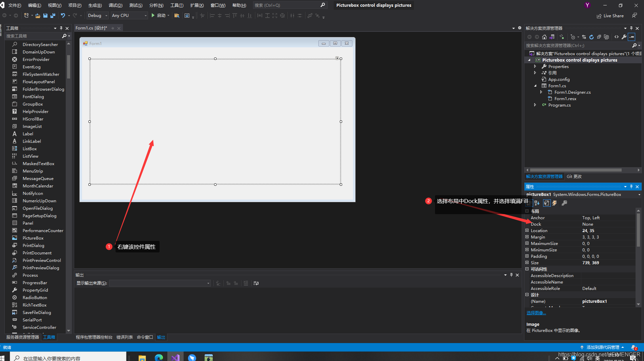Click the Open File toolbar icon

point(38,16)
